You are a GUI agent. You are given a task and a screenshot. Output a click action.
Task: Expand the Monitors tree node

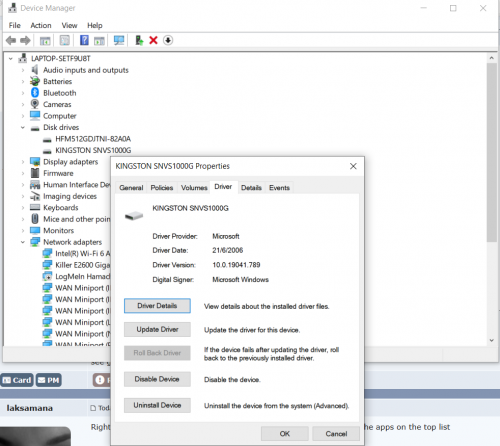tap(23, 230)
